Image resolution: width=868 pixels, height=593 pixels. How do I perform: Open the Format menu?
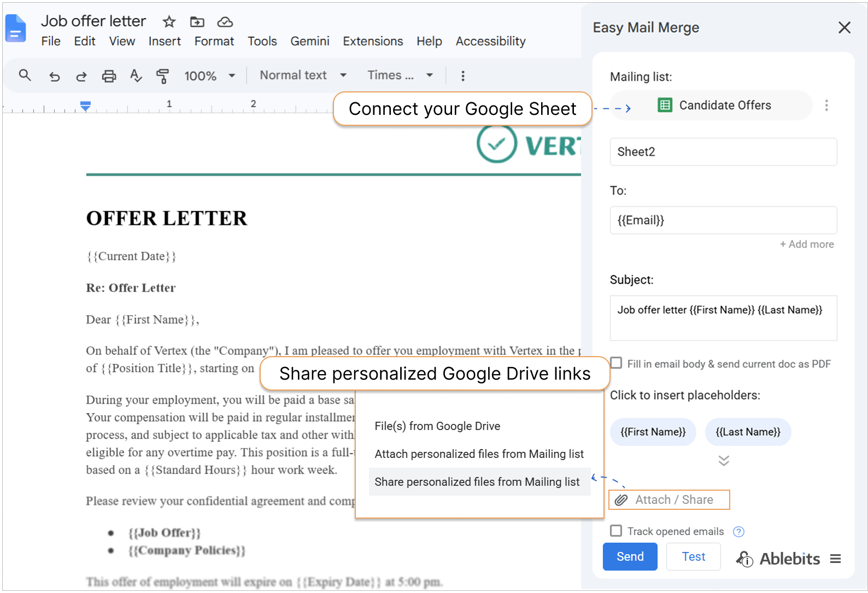point(214,42)
